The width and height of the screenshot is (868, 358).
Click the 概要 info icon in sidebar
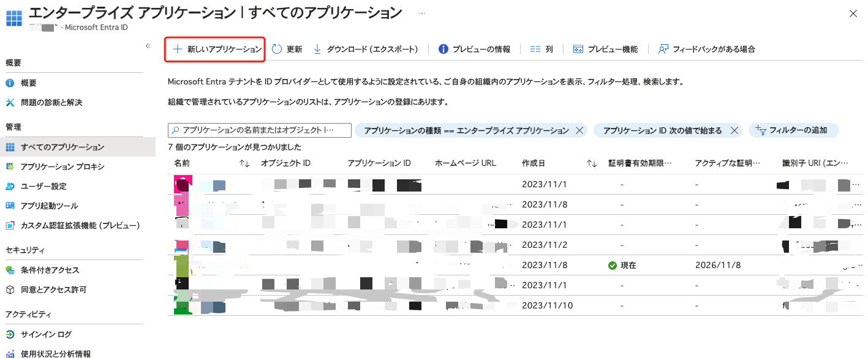[x=10, y=83]
